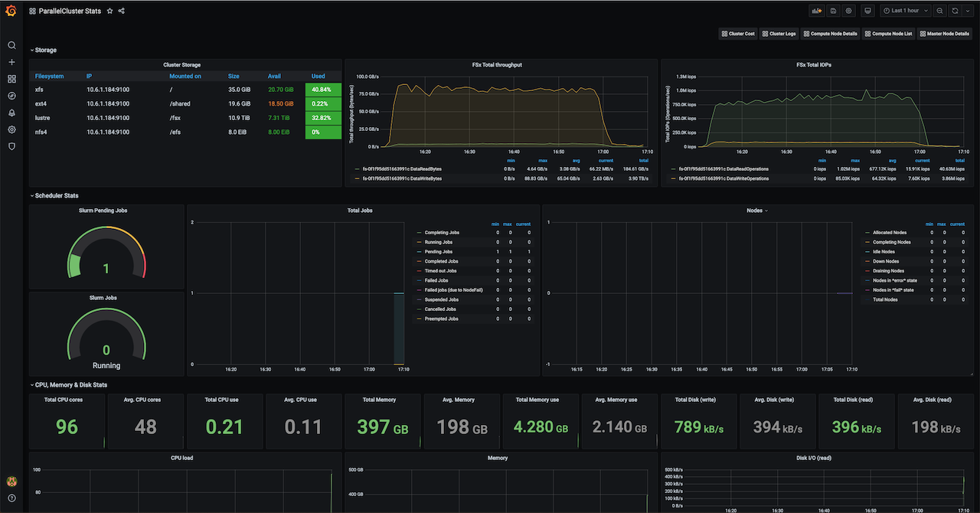
Task: Open the Master Node Details link
Action: (x=945, y=34)
